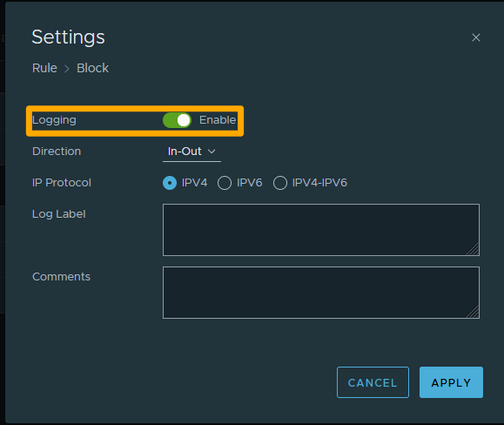Viewport: 504px width, 425px height.
Task: Click the Logging label
Action: point(54,120)
